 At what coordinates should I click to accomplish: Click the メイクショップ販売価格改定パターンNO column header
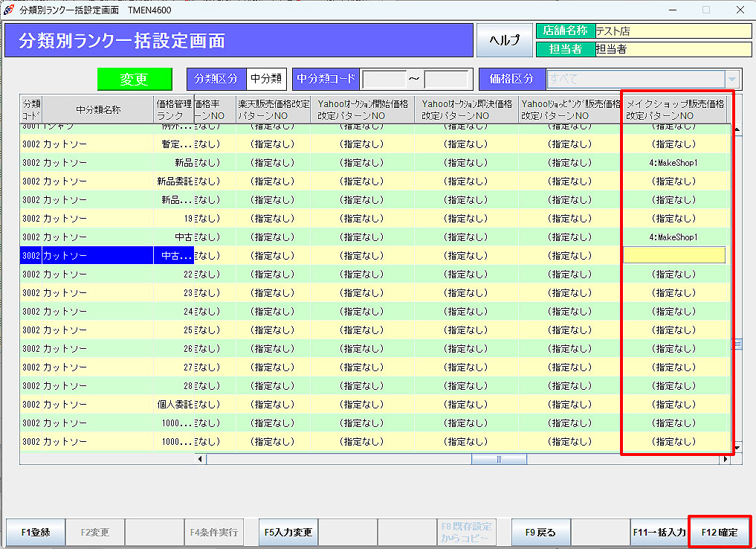click(x=675, y=110)
